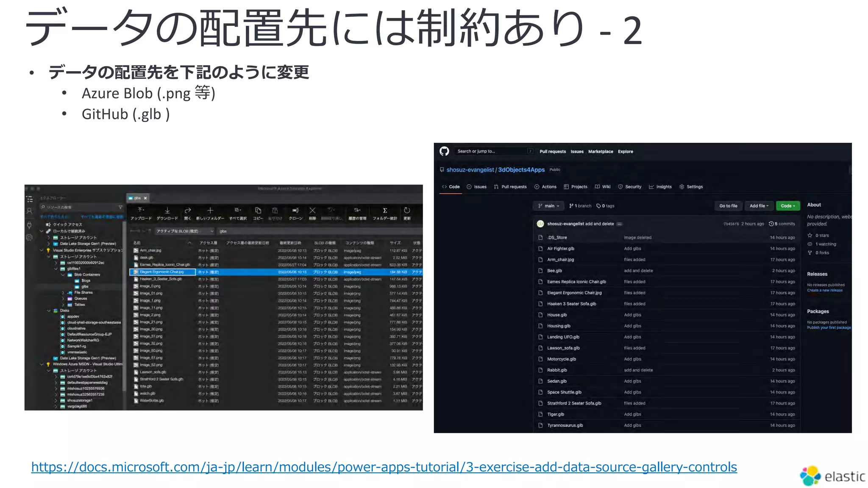Open the Security tab
The width and height of the screenshot is (868, 488).
(630, 187)
